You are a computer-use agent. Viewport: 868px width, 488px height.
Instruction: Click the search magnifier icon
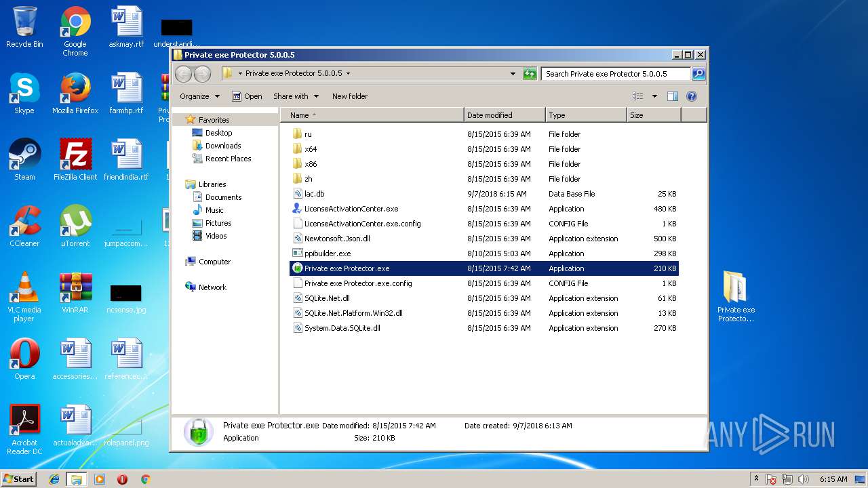(x=698, y=74)
